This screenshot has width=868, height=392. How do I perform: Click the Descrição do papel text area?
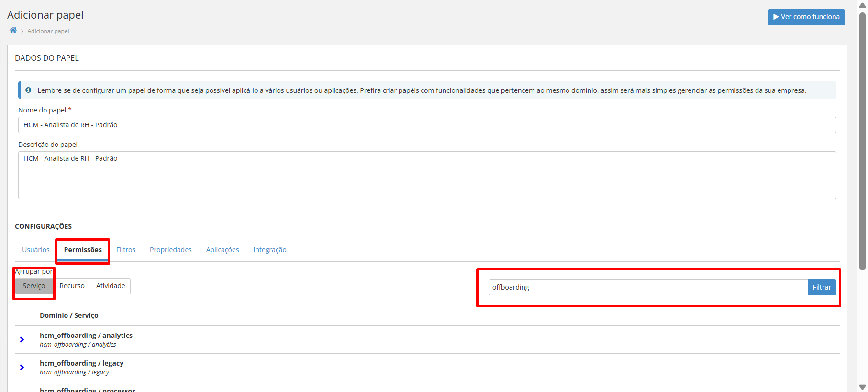click(x=427, y=175)
